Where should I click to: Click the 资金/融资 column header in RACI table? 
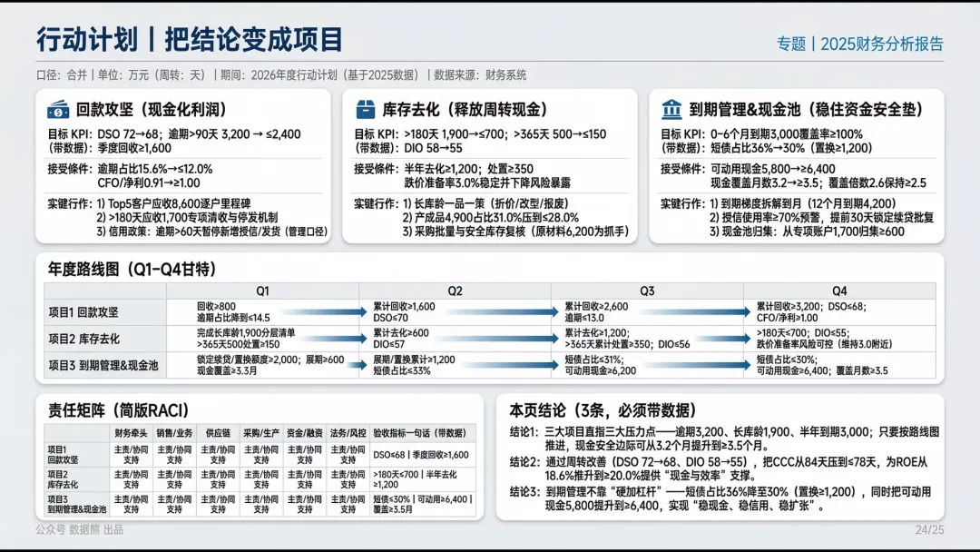(304, 433)
